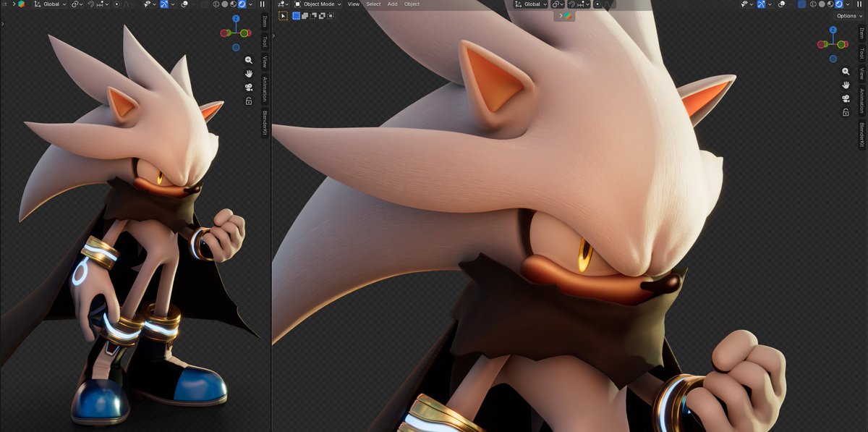The width and height of the screenshot is (868, 432).
Task: Open the Options dropdown in right viewport
Action: point(849,16)
